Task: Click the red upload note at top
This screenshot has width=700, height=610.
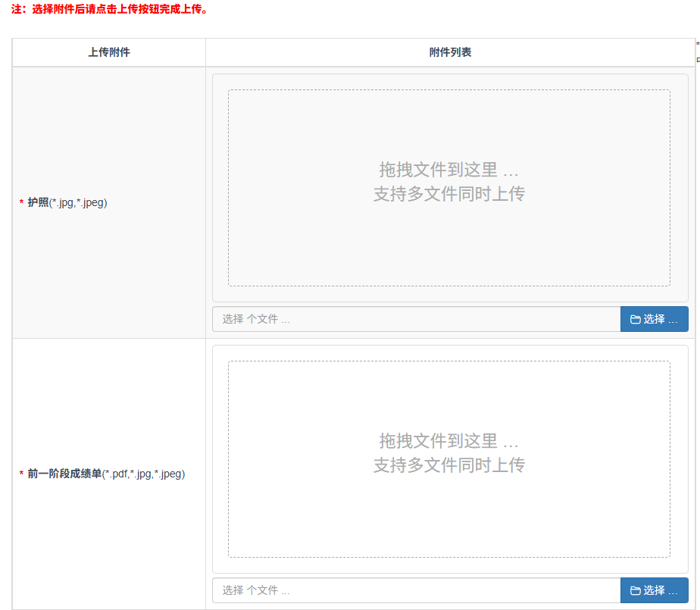Action: (110, 9)
